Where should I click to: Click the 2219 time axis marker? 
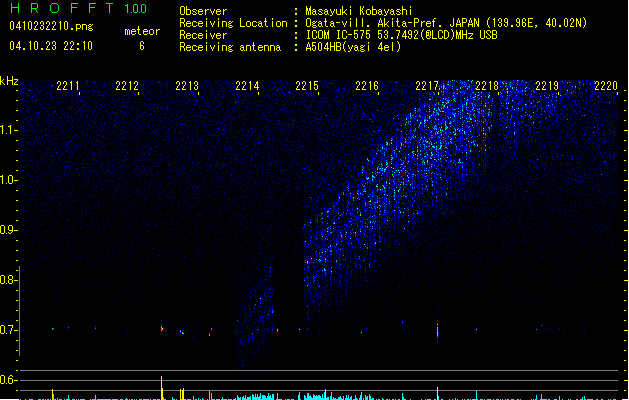[547, 86]
